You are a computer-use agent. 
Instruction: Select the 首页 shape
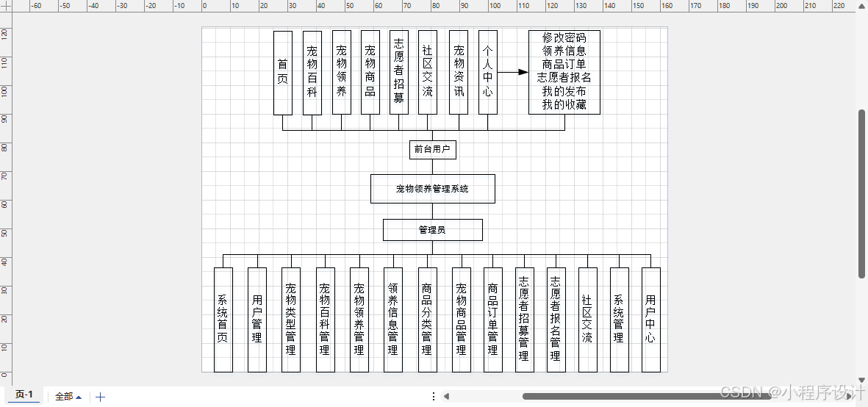(x=283, y=73)
